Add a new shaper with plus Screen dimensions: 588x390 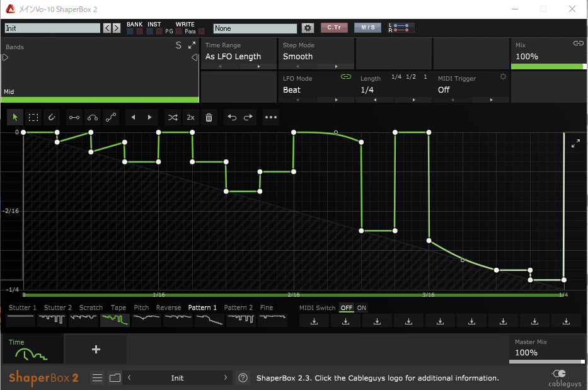click(96, 349)
